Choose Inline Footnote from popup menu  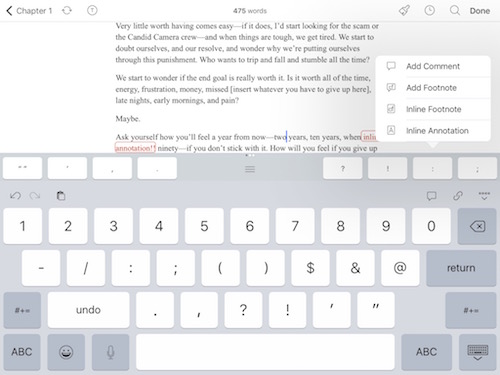[x=433, y=109]
